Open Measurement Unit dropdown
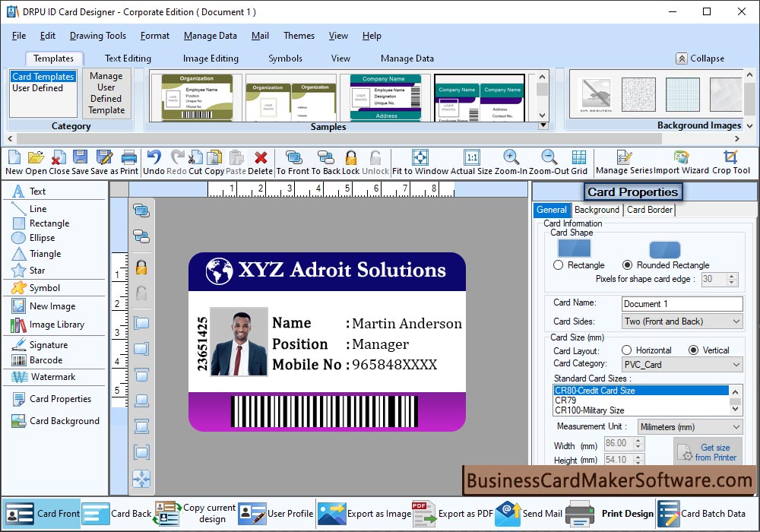 coord(690,427)
